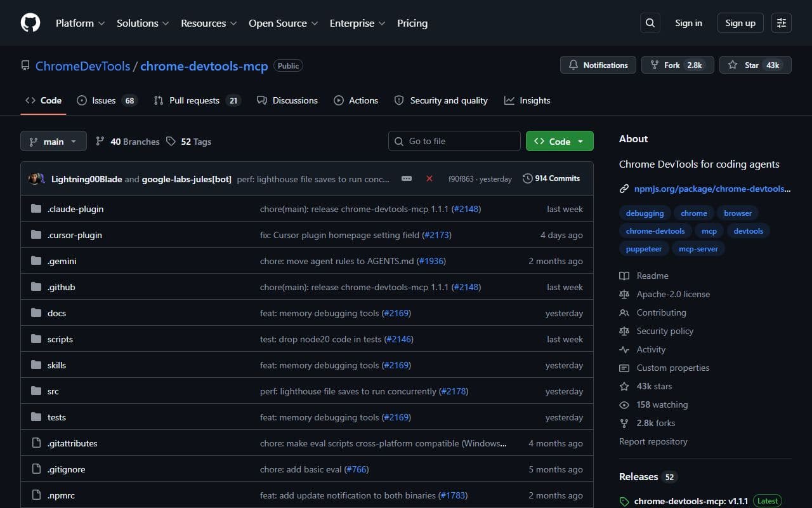Open the green Code dropdown button
Viewport: 812px width, 508px height.
(x=560, y=141)
